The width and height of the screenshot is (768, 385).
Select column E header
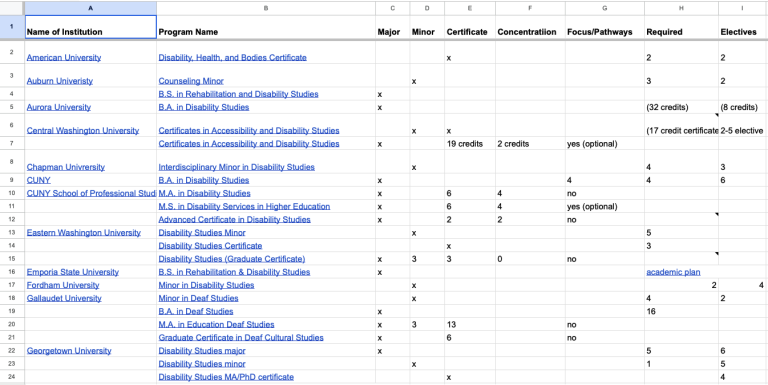click(470, 8)
